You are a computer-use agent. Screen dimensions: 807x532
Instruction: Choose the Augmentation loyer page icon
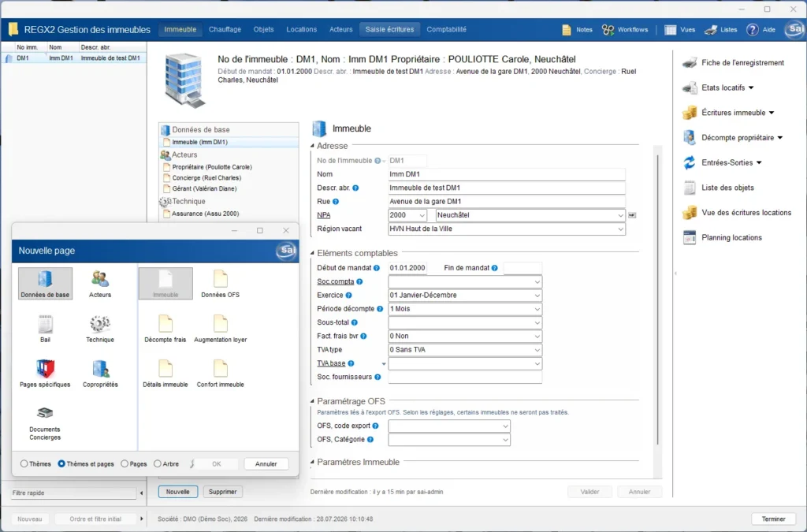[221, 328]
